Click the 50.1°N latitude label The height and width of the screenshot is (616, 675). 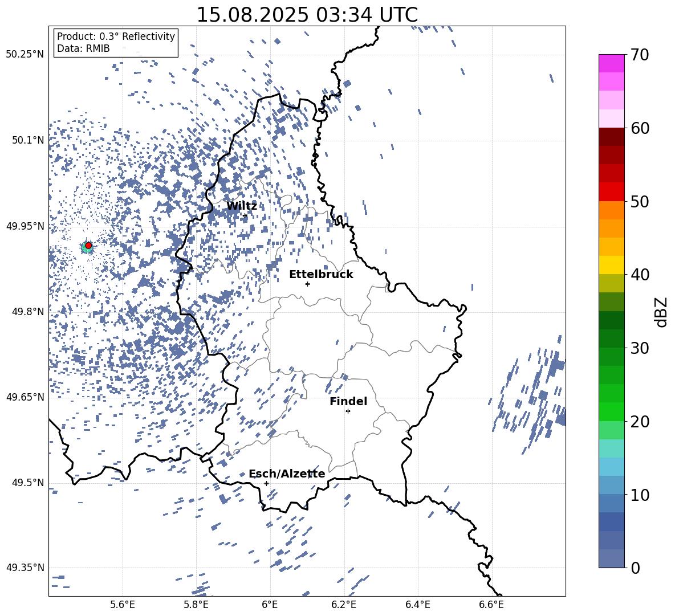(27, 140)
